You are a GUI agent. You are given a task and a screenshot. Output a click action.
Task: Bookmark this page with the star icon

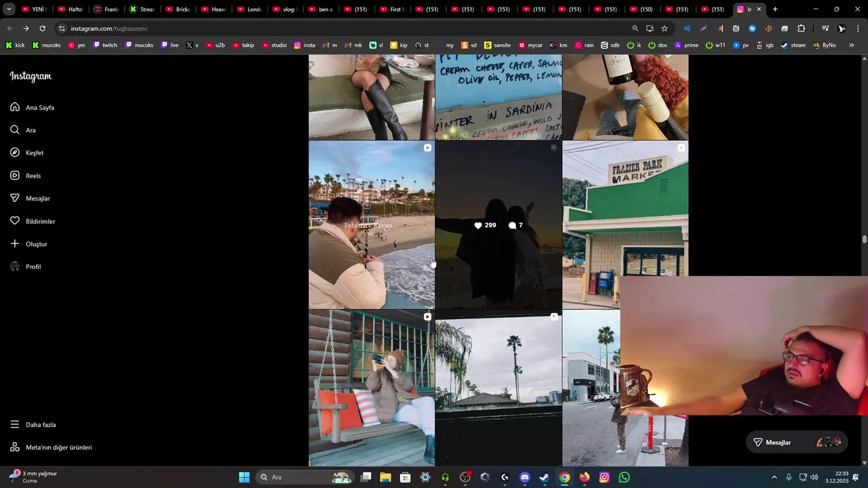tap(665, 28)
